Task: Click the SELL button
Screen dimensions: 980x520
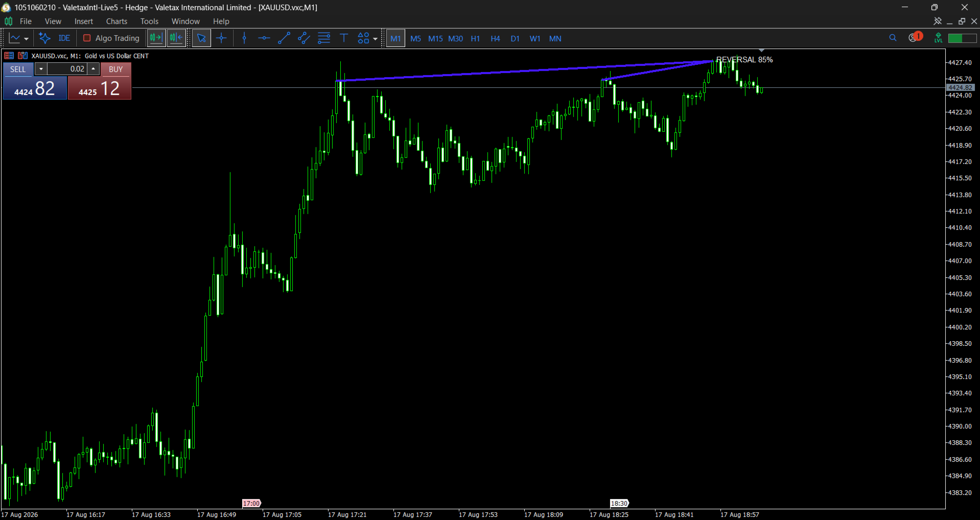Action: tap(18, 69)
